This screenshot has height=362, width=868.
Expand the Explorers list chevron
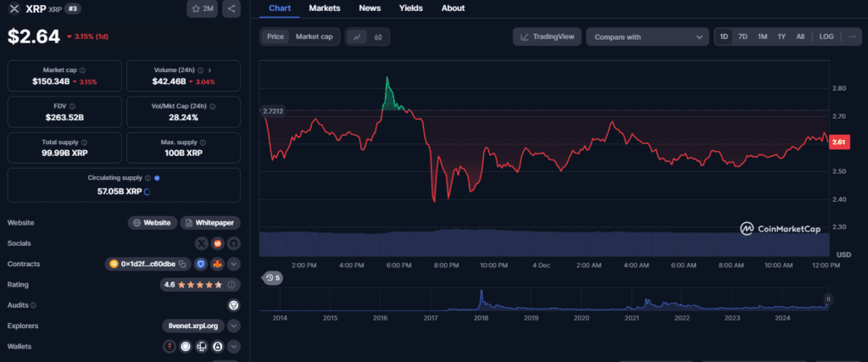234,326
